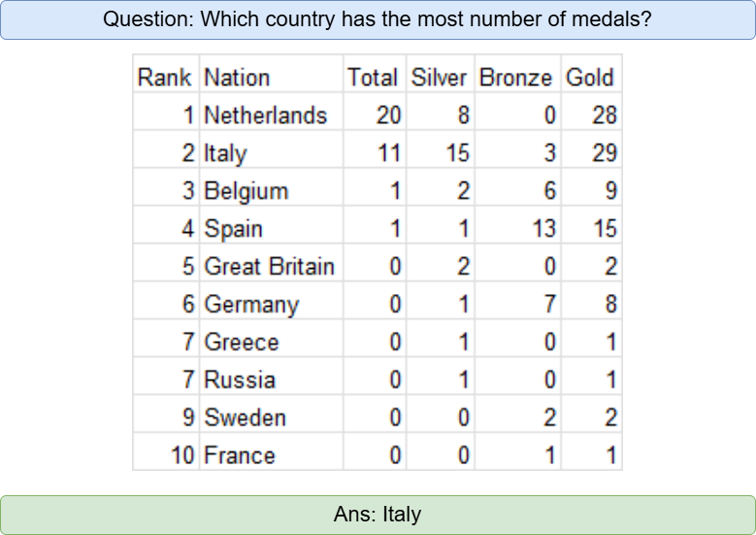Click the Belgium nation cell
This screenshot has width=756, height=535.
pyautogui.click(x=246, y=191)
